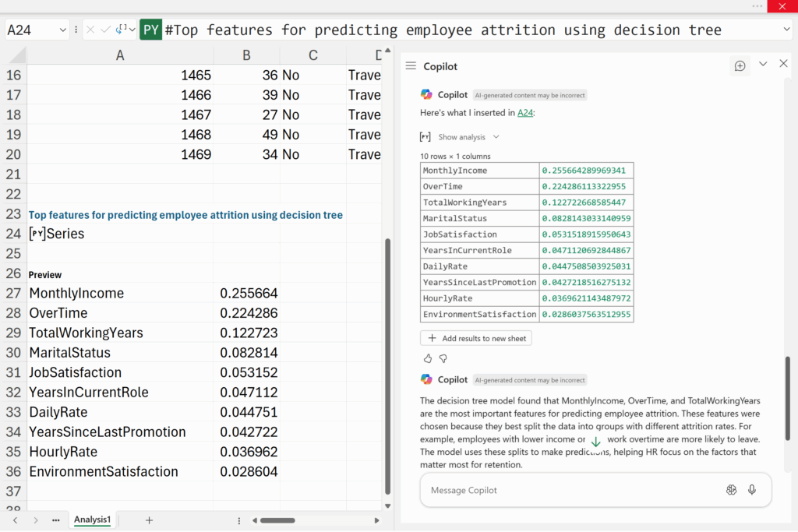This screenshot has width=798, height=532.
Task: Click the scroll-to-bottom arrow in chat
Action: click(595, 442)
